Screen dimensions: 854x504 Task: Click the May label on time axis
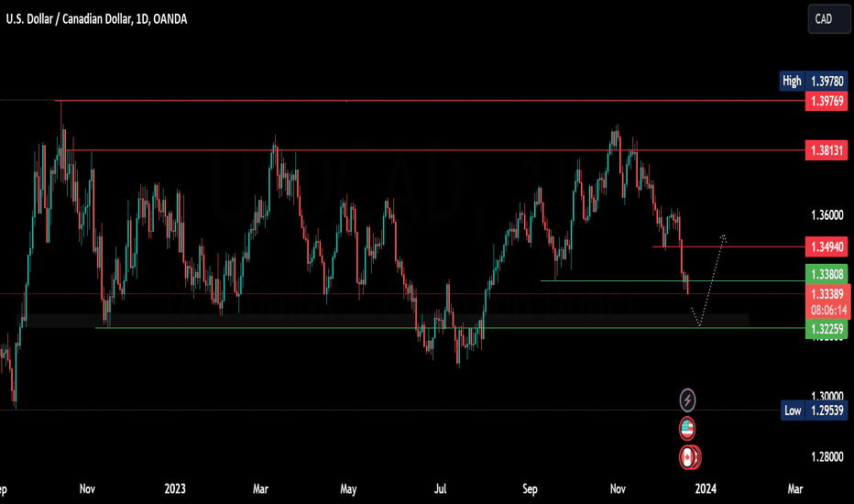(348, 488)
